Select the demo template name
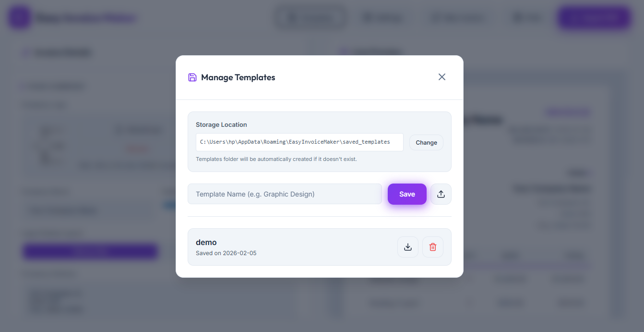Screen dimensions: 644x332 206,242
